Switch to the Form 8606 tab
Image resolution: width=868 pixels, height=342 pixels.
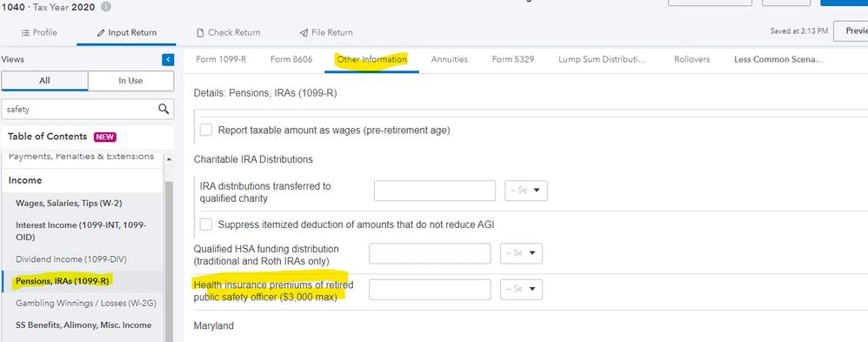[x=291, y=59]
